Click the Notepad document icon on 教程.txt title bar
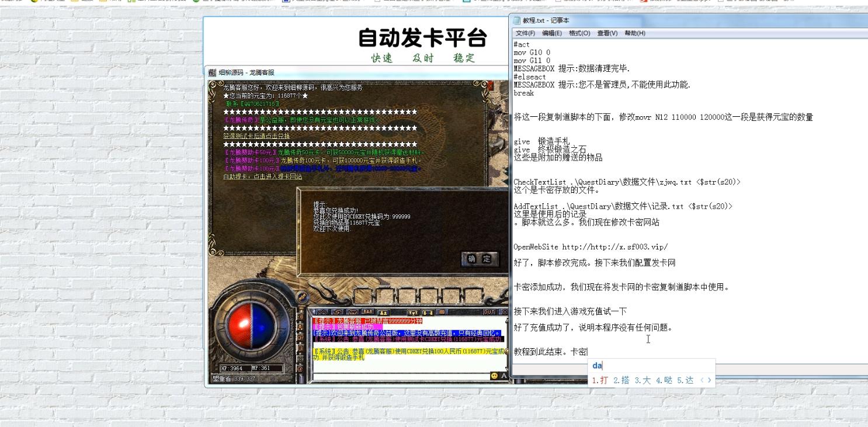 516,20
